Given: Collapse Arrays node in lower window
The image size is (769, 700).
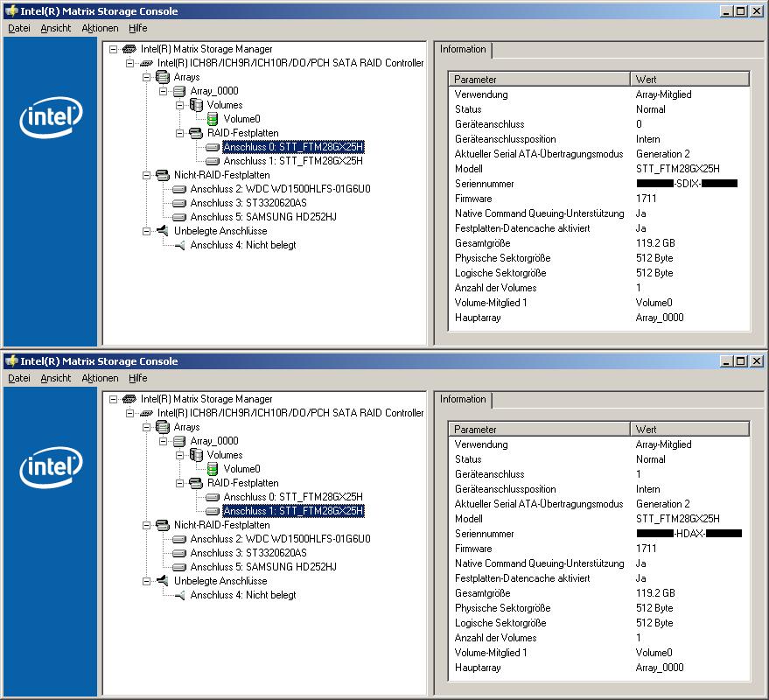Looking at the screenshot, I should [147, 427].
